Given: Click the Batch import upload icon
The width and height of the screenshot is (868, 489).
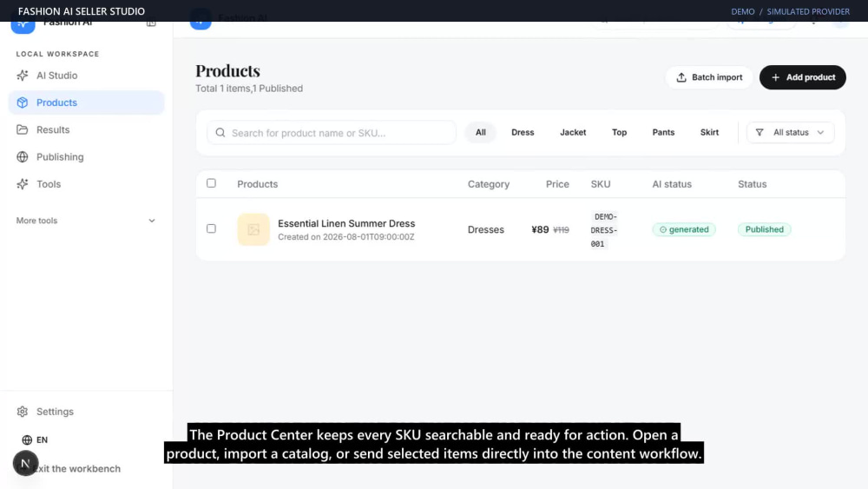Looking at the screenshot, I should click(681, 77).
